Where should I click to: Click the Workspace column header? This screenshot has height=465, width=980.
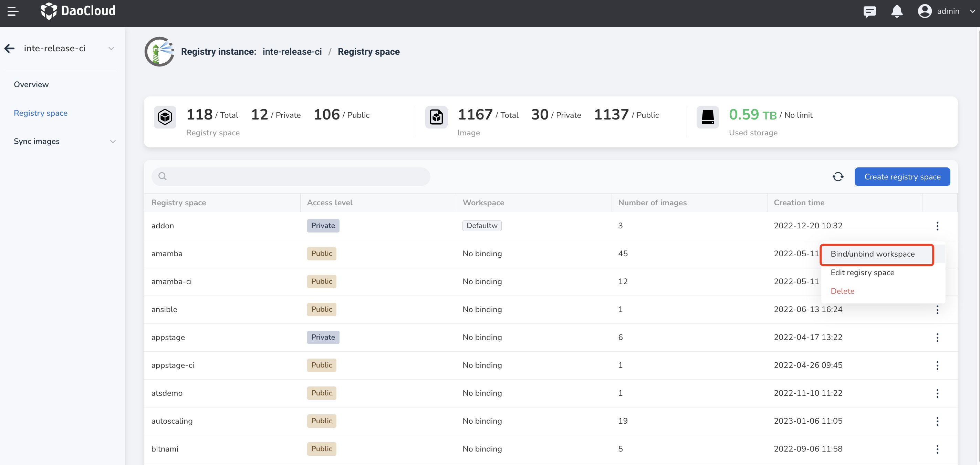point(483,203)
